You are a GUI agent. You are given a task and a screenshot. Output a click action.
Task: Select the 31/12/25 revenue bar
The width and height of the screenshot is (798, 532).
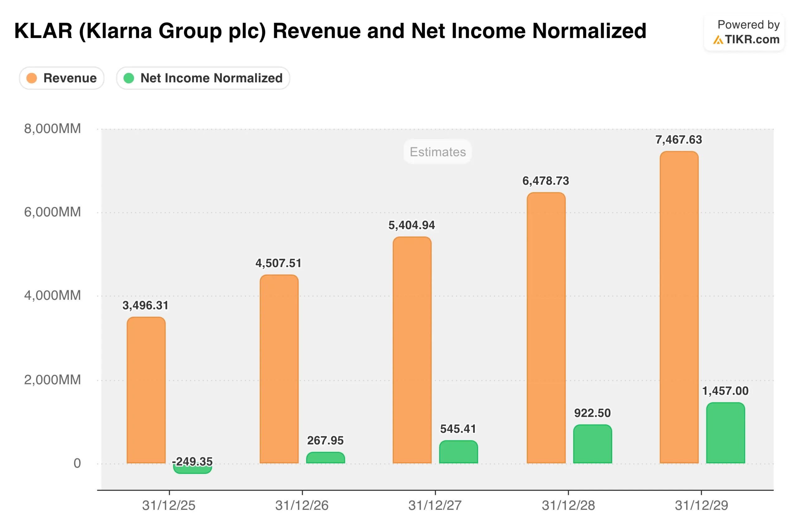146,390
